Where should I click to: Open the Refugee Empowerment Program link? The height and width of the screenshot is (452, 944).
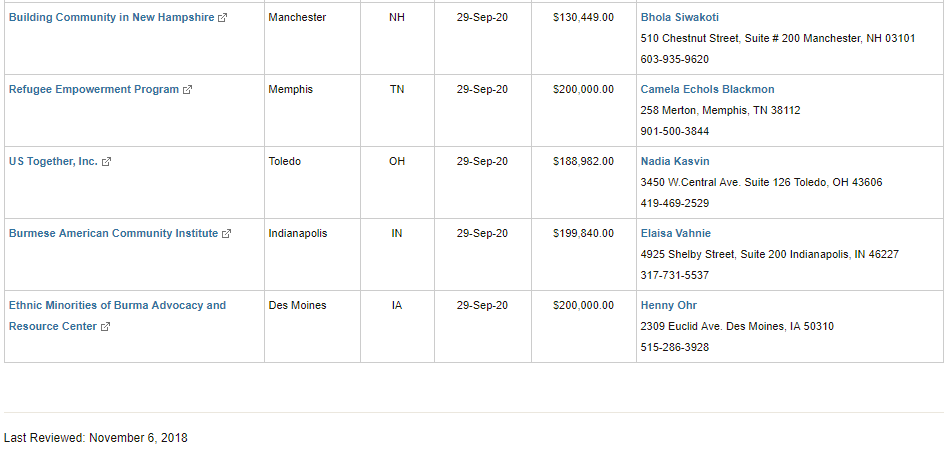(x=94, y=90)
